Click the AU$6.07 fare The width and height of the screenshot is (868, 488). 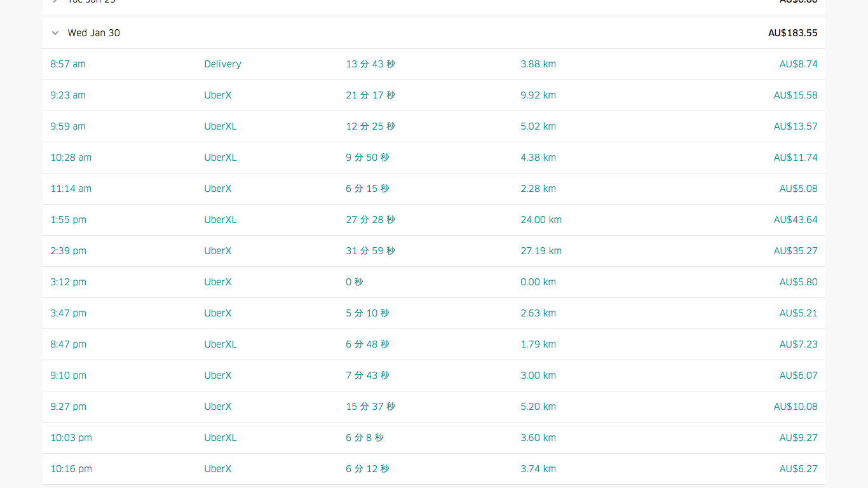799,376
